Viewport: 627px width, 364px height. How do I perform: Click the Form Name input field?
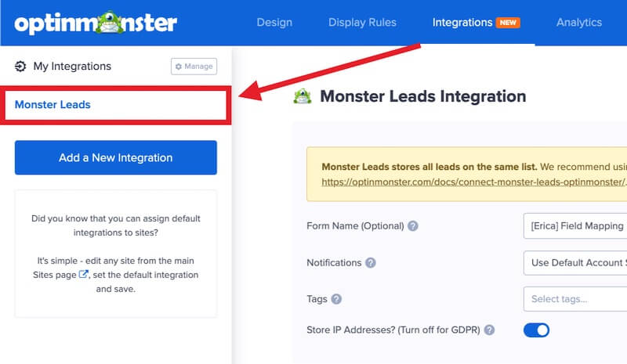(x=575, y=225)
